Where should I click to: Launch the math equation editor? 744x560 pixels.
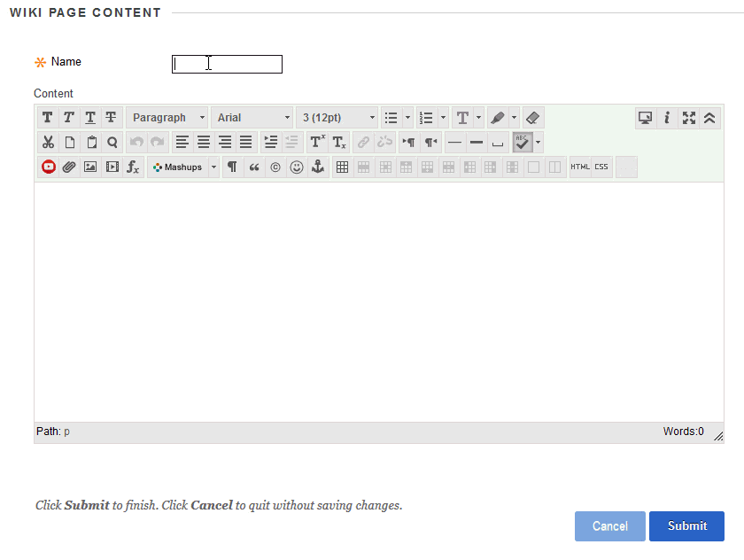coord(134,167)
